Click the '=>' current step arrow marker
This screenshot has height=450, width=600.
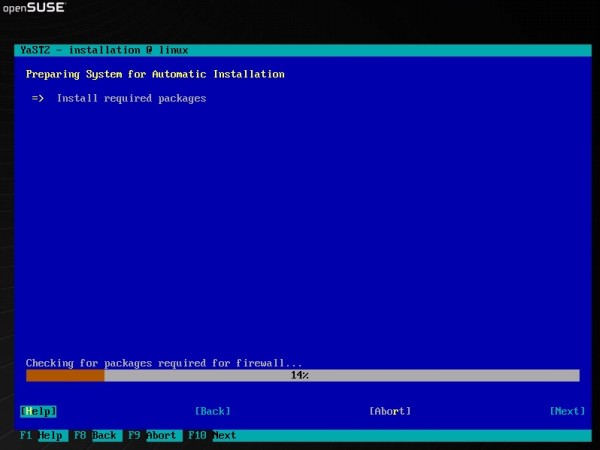(x=38, y=98)
